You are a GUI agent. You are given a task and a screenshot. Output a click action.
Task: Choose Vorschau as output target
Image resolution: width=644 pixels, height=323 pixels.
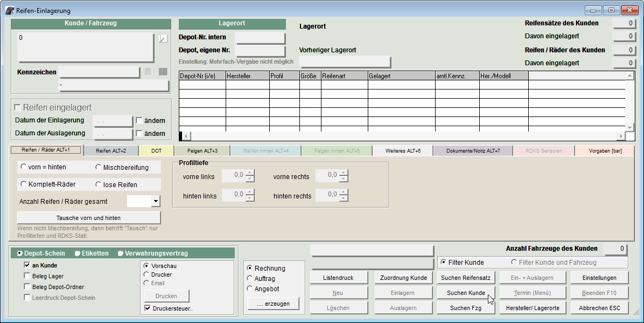tap(146, 265)
